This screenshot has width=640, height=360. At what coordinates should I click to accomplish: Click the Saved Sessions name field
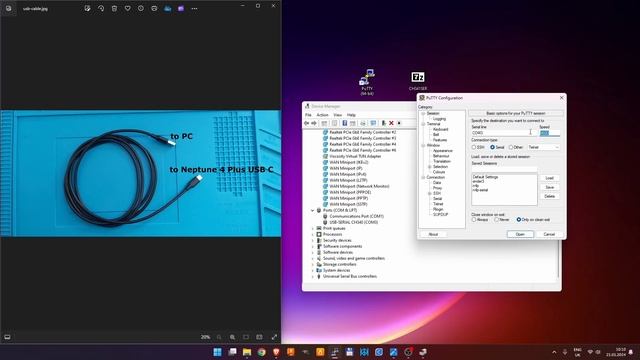pyautogui.click(x=504, y=169)
